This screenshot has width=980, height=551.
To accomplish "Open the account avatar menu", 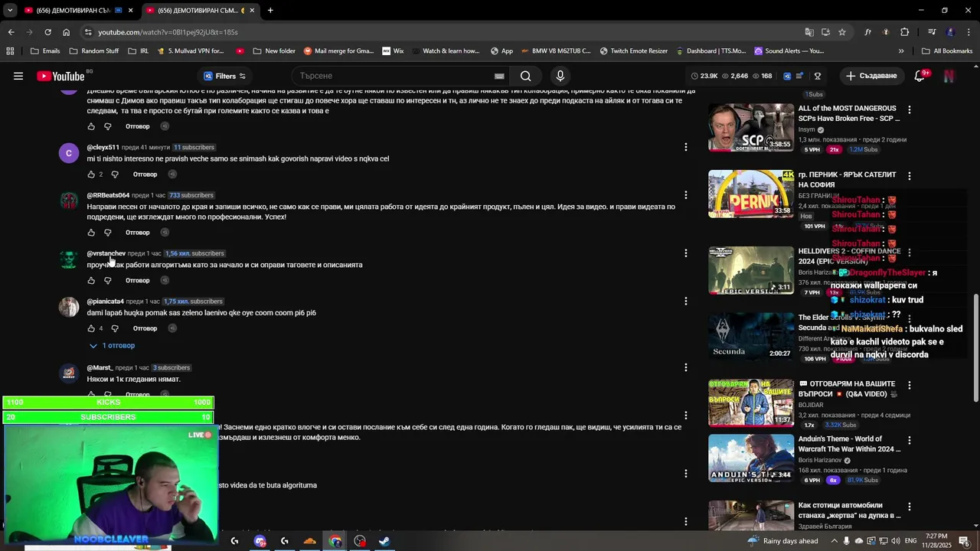I will [x=949, y=76].
